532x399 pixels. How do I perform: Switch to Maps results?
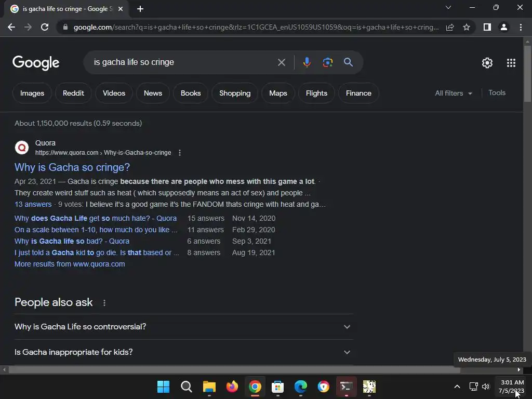tap(278, 93)
